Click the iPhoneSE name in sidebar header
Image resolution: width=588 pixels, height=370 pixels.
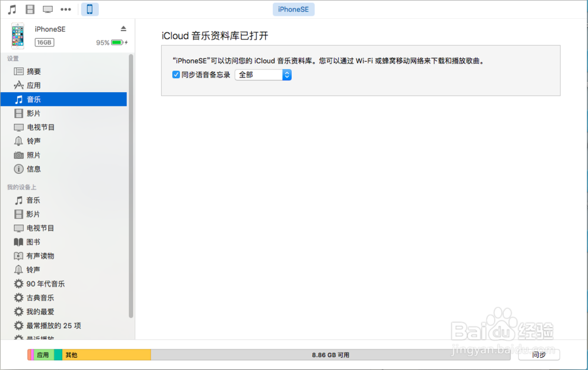(x=50, y=29)
